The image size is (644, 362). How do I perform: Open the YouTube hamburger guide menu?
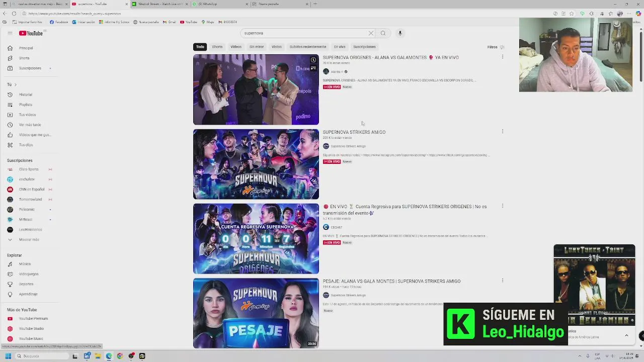tap(10, 33)
